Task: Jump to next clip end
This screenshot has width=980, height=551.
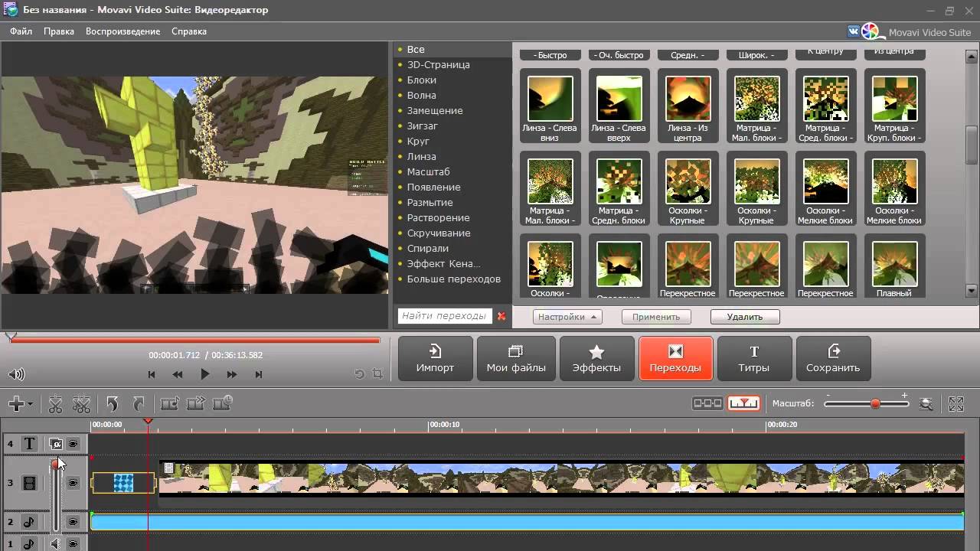Action: [x=259, y=374]
